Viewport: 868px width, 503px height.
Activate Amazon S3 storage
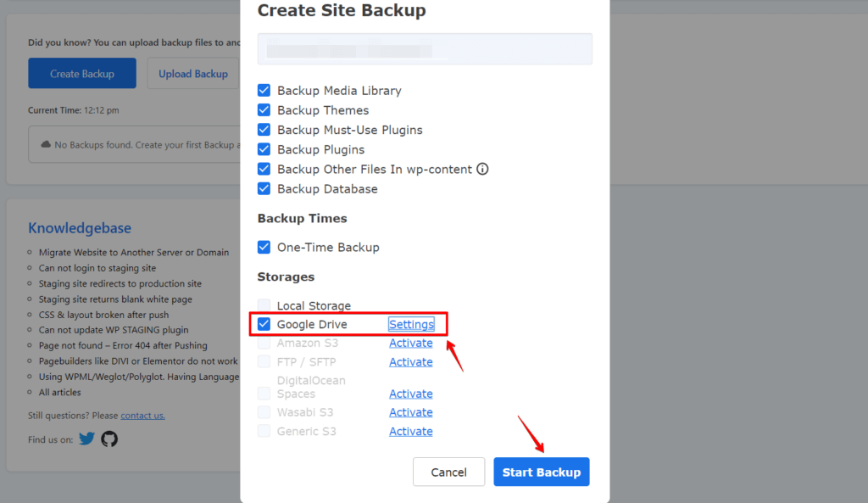(x=411, y=343)
